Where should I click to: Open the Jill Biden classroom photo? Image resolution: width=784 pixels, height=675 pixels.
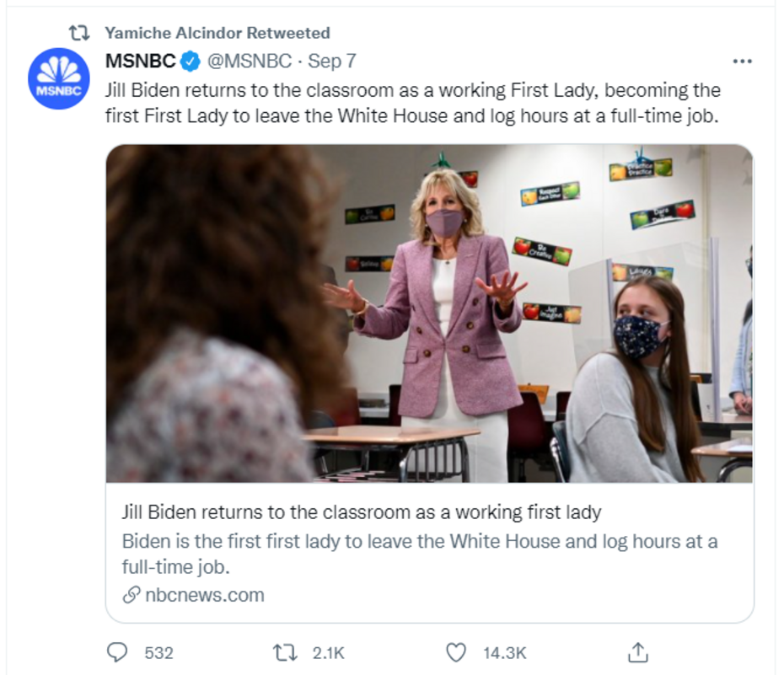429,313
